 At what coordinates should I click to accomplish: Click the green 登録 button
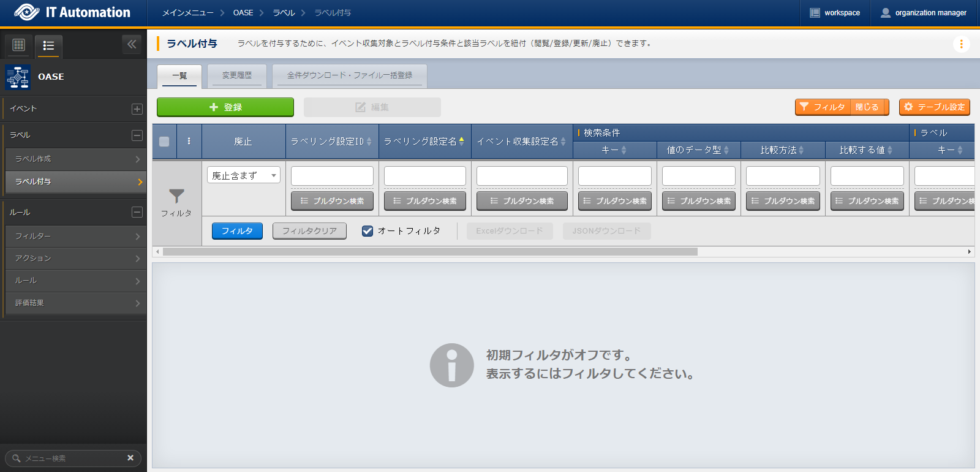point(225,107)
